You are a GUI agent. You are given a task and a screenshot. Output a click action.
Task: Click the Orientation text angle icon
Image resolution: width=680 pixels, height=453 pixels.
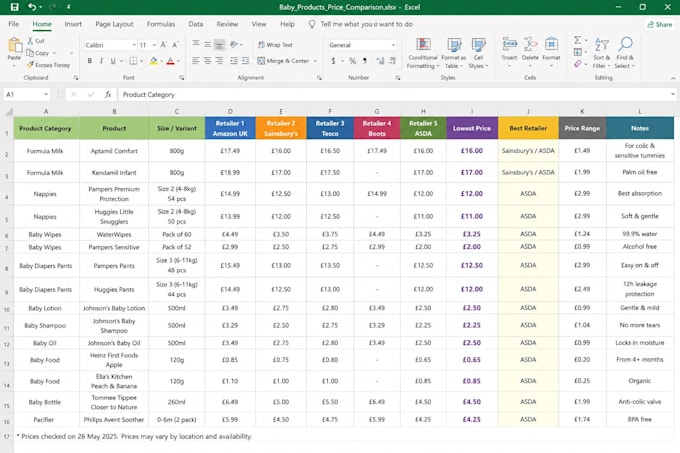coord(234,44)
